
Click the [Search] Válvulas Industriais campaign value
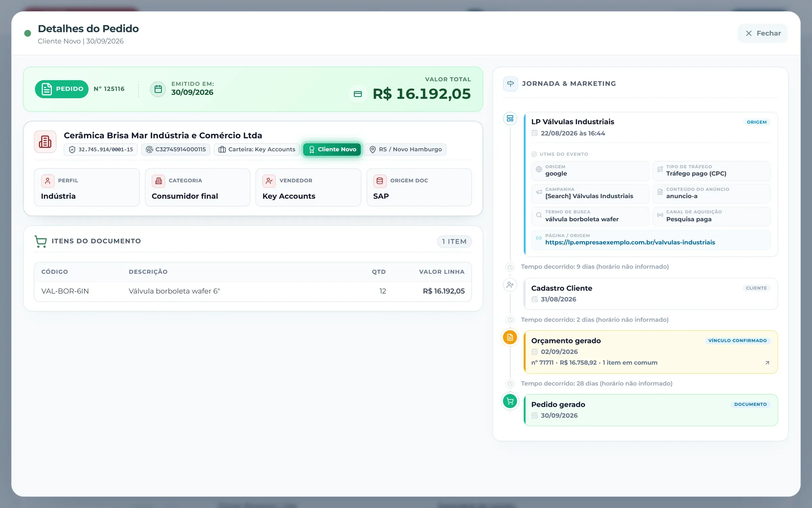pyautogui.click(x=589, y=196)
